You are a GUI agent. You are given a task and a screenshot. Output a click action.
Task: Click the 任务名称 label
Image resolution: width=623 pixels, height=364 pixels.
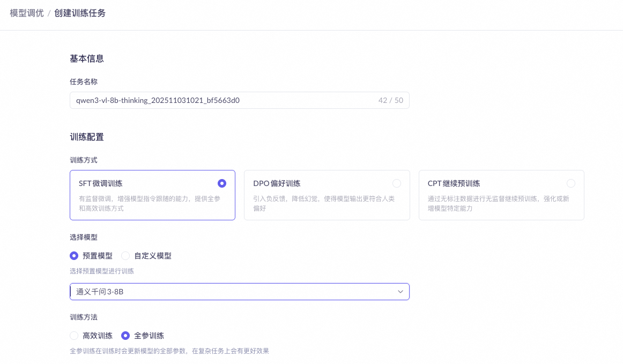pyautogui.click(x=84, y=82)
